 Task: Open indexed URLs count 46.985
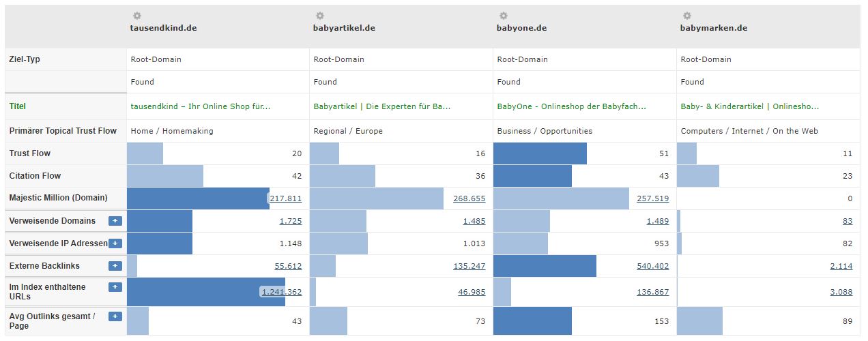(472, 292)
